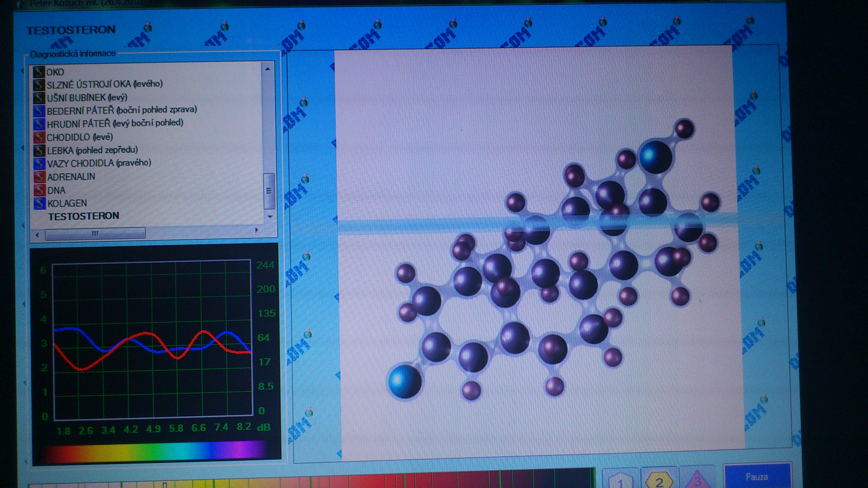Click the list's scroll-down arrow
Viewport: 868px width, 488px height.
pyautogui.click(x=270, y=217)
